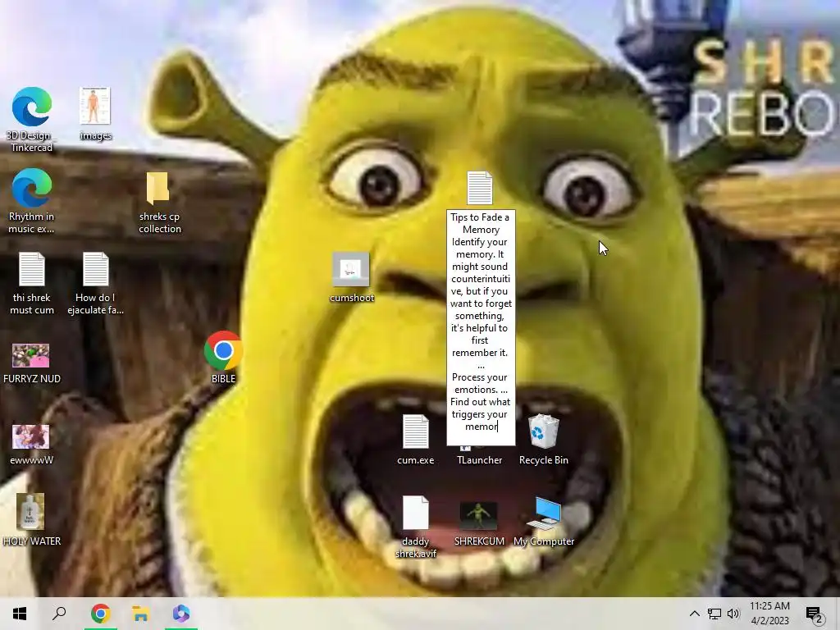Select the HOLY WATER desktop icon
This screenshot has height=630, width=840.
(x=32, y=519)
